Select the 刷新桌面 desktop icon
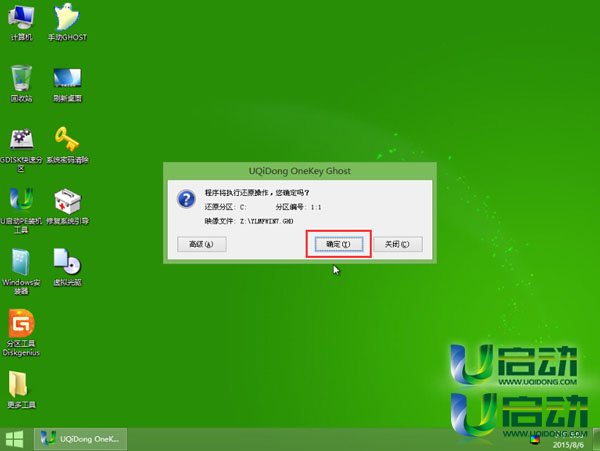 pos(67,83)
